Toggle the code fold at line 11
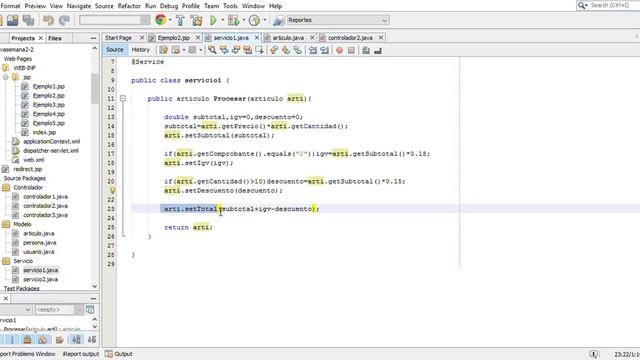Image resolution: width=640 pixels, height=360 pixels. click(123, 98)
